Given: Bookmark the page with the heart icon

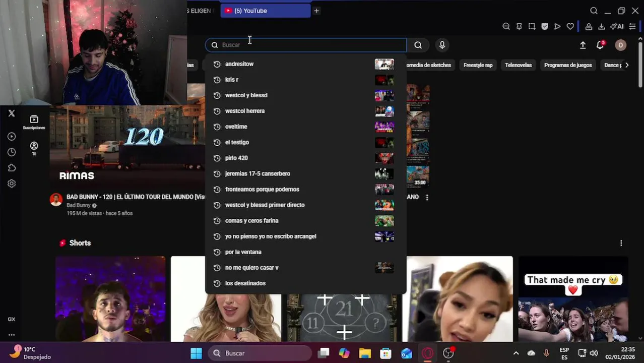Looking at the screenshot, I should 570,26.
